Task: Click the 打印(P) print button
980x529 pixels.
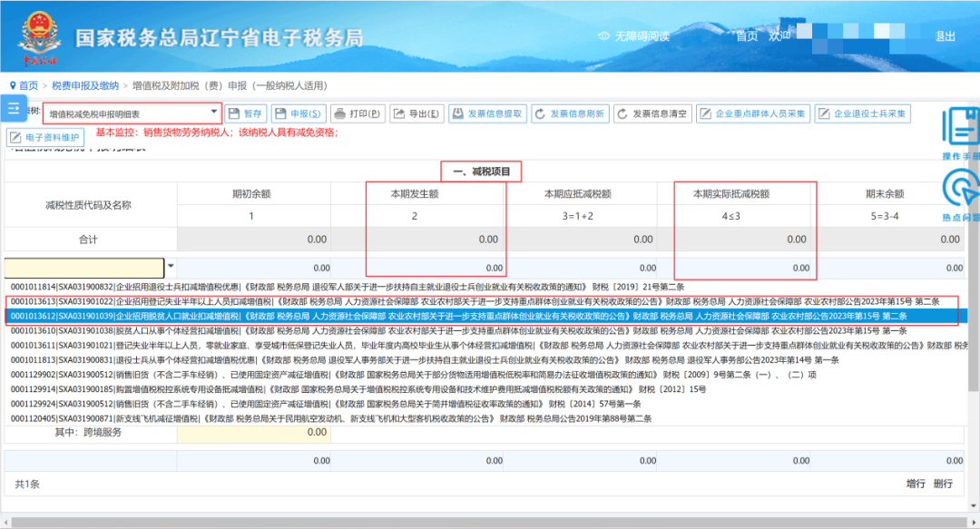Action: click(358, 113)
